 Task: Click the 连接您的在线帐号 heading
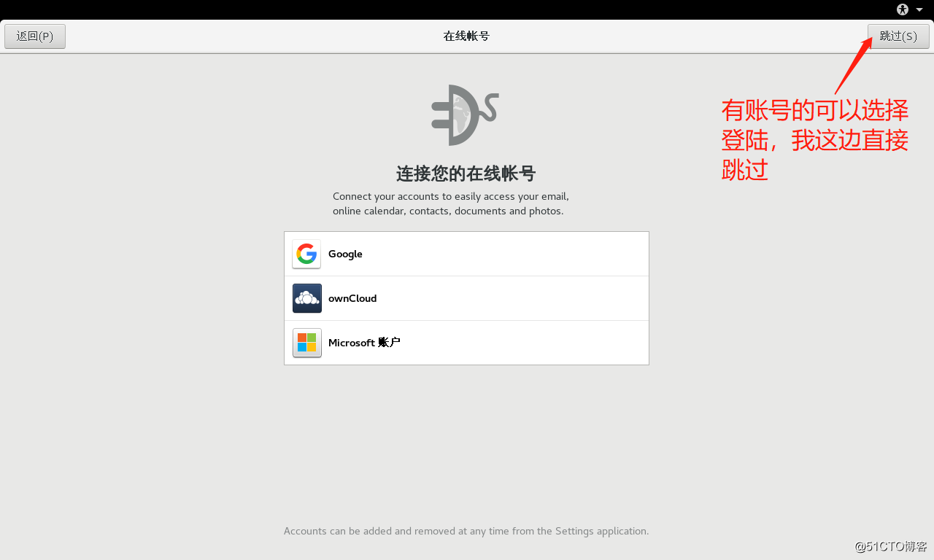pos(466,174)
